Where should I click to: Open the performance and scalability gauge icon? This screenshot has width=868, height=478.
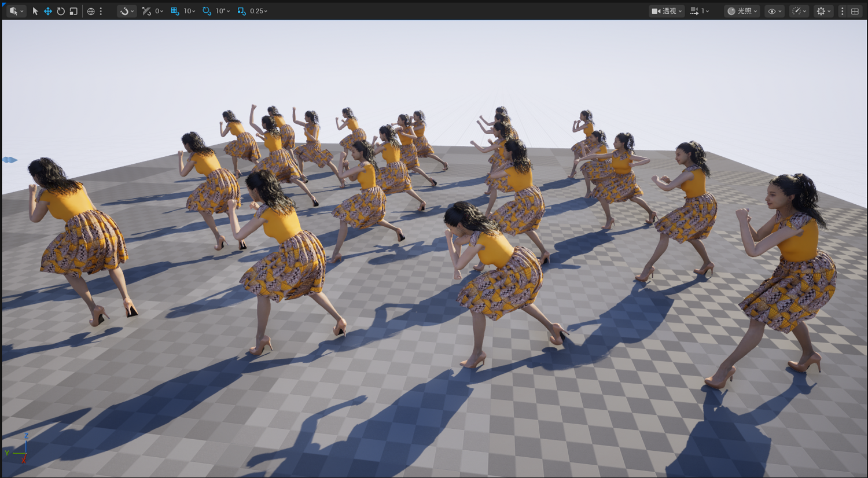coord(799,11)
